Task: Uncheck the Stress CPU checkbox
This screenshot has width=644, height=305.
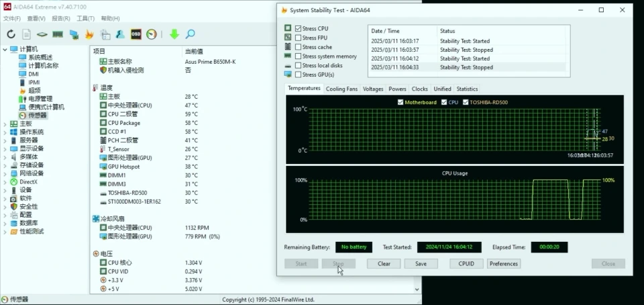Action: coord(299,29)
